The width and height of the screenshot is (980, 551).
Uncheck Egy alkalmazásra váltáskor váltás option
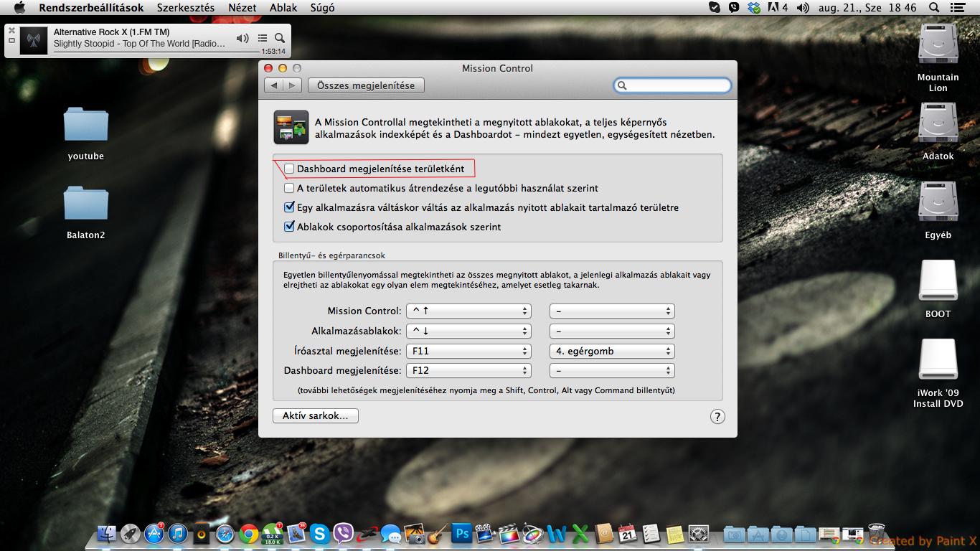pyautogui.click(x=289, y=207)
